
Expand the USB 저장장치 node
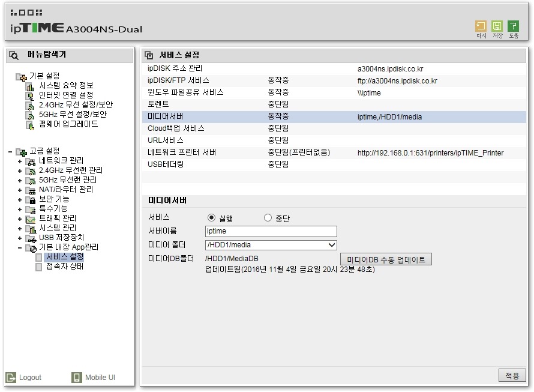20,238
